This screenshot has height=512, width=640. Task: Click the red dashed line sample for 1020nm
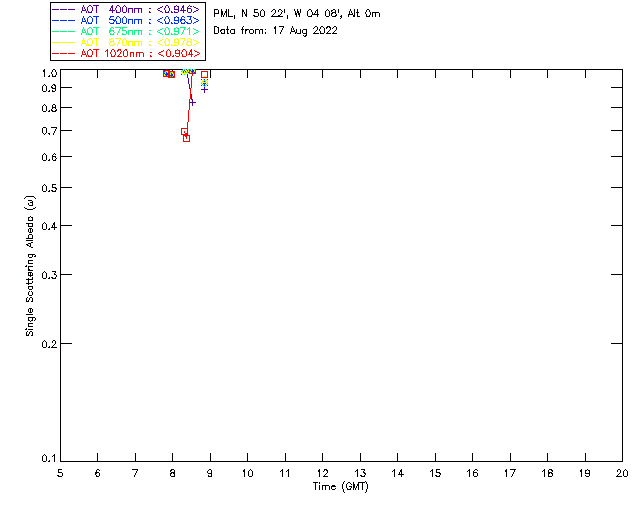click(x=64, y=53)
